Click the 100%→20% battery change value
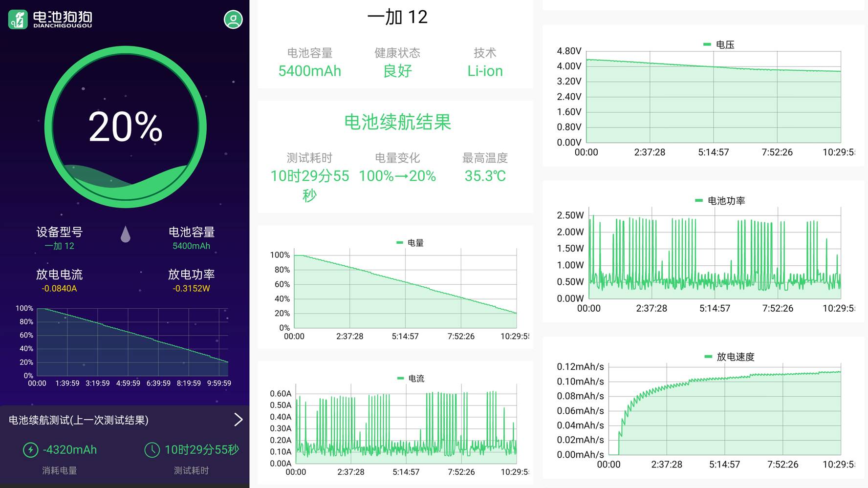The width and height of the screenshot is (868, 488). click(397, 176)
